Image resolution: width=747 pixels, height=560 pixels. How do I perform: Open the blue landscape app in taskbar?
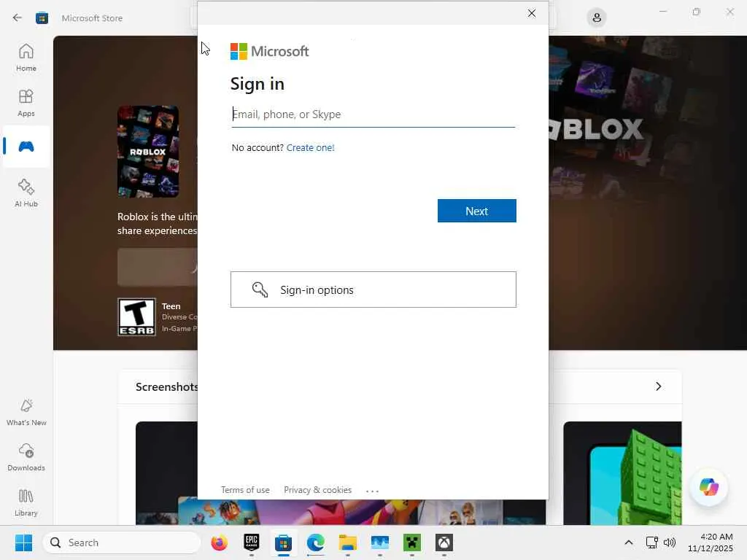[x=379, y=542]
